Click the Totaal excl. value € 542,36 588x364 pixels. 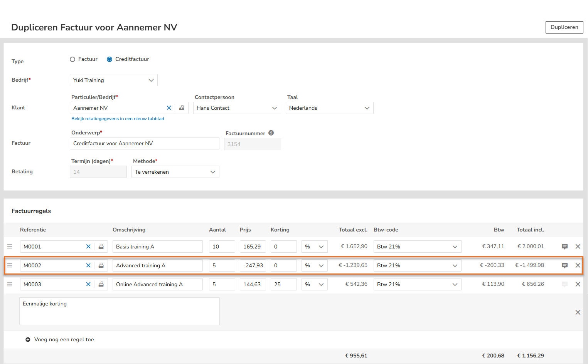(356, 284)
